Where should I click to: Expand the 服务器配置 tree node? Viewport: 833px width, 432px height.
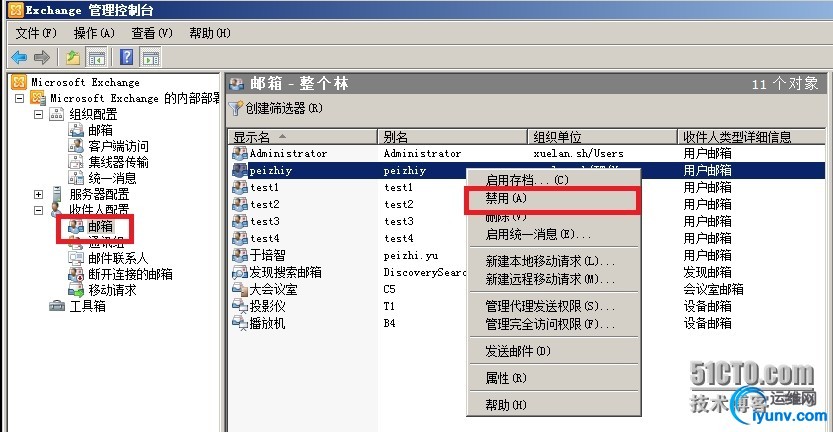[x=38, y=194]
